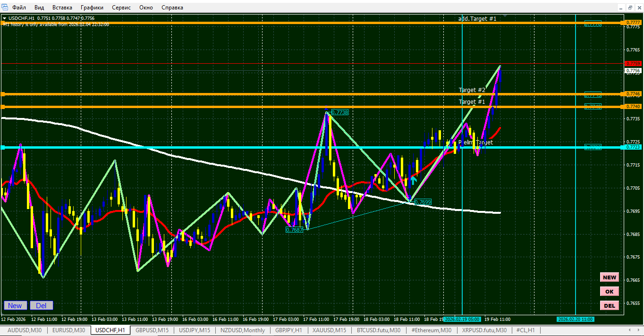Click the 0.7738 swing high price label
The image size is (644, 336).
pos(339,112)
